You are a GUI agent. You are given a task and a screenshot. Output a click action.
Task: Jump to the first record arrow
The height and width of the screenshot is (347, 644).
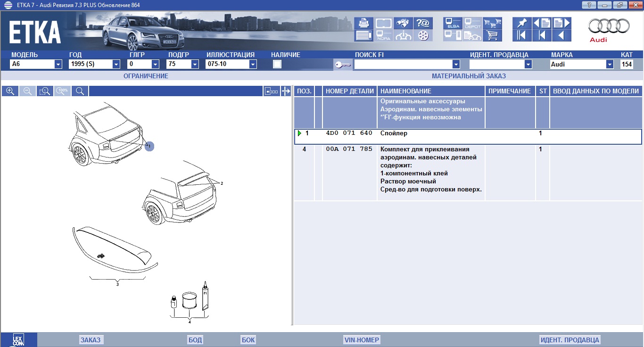(x=521, y=35)
